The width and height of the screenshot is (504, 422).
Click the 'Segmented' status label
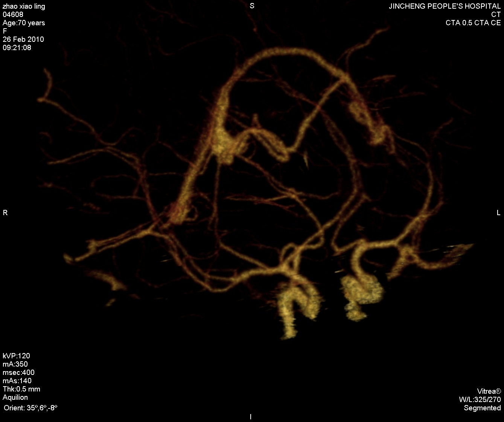tap(482, 408)
